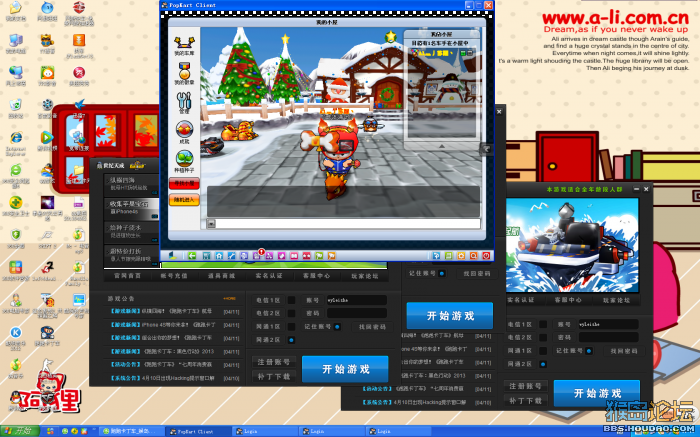Image resolution: width=700 pixels, height=437 pixels.
Task: Expand side panel with the left arrow tab
Action: pos(487,149)
